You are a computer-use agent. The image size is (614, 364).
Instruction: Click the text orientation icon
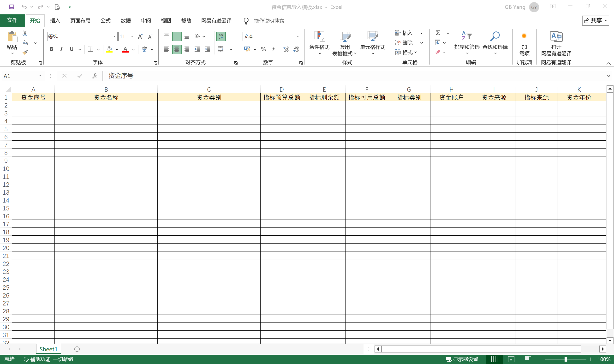(x=197, y=36)
